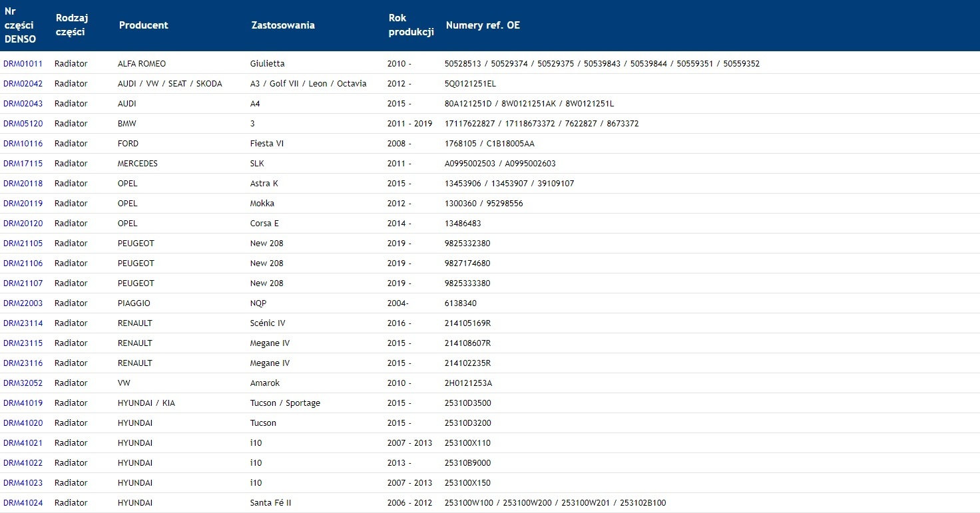Open DRM23114 Renault Scénic link

[x=23, y=323]
